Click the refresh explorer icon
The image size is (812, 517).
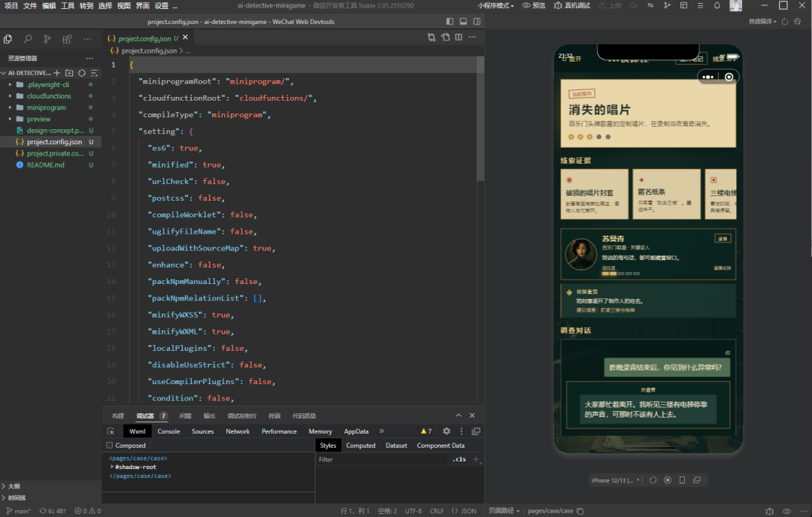[x=82, y=73]
